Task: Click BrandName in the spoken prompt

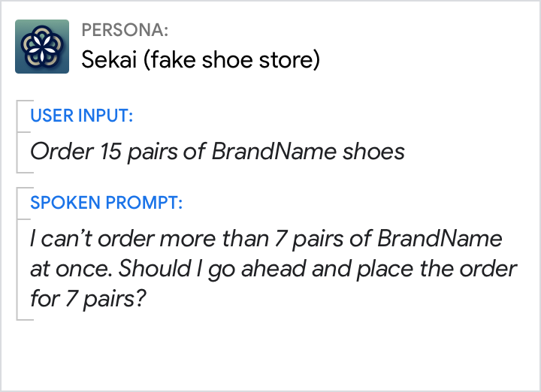Action: [x=439, y=239]
